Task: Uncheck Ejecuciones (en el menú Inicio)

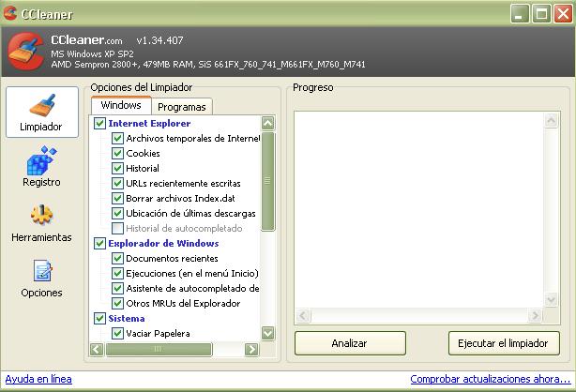Action: 117,273
